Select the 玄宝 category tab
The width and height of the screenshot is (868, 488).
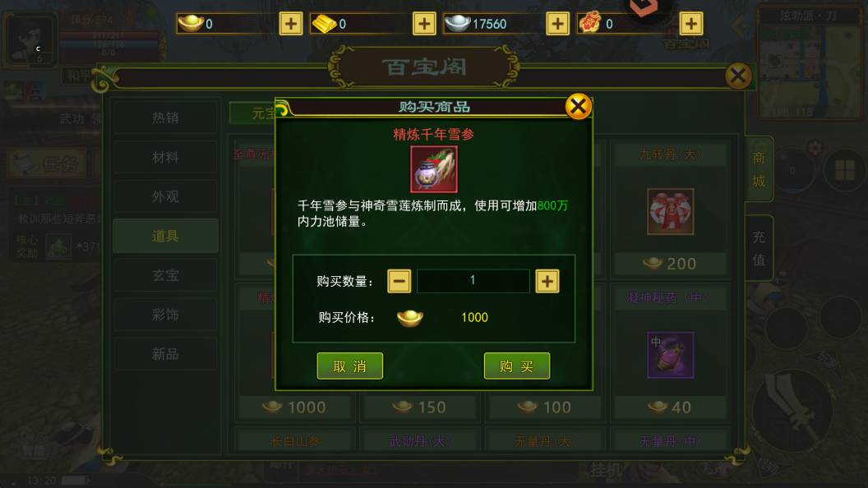point(165,275)
